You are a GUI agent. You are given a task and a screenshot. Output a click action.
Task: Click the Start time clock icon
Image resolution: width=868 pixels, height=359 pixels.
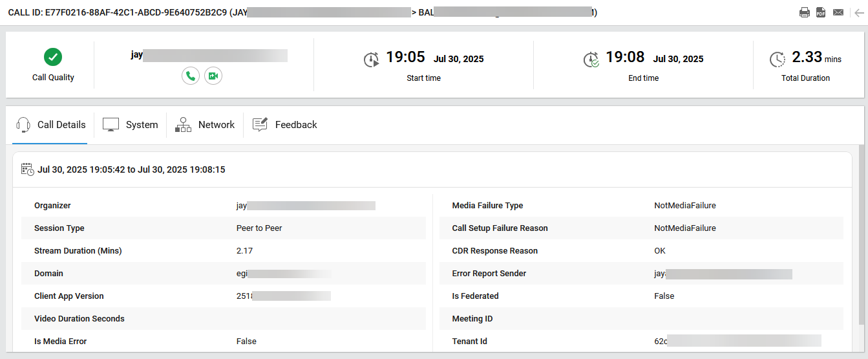coord(372,60)
